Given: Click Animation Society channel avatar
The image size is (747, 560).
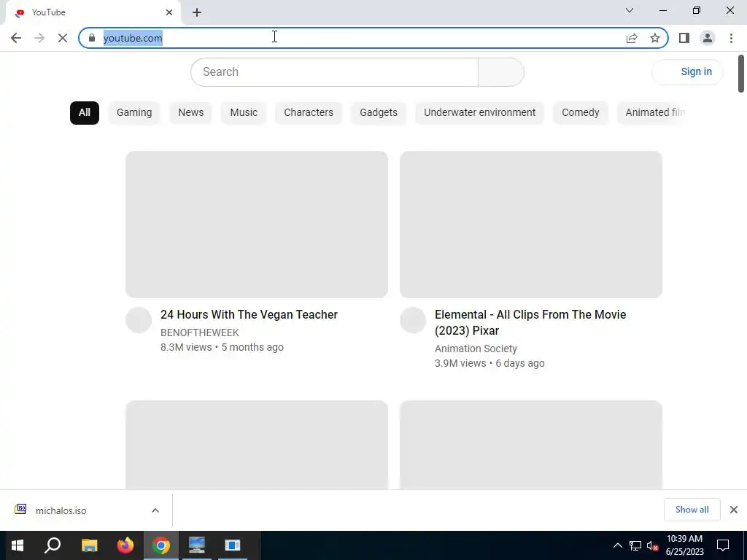Looking at the screenshot, I should pos(413,320).
